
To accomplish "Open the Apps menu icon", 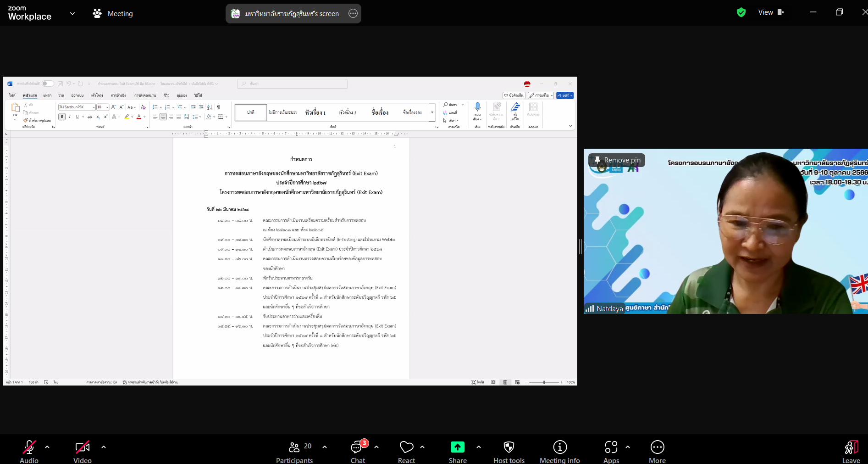I will click(x=611, y=447).
